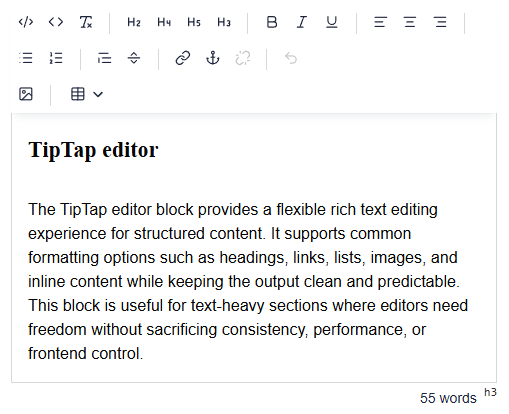The image size is (509, 414).
Task: Toggle underline formatting
Action: tap(332, 22)
